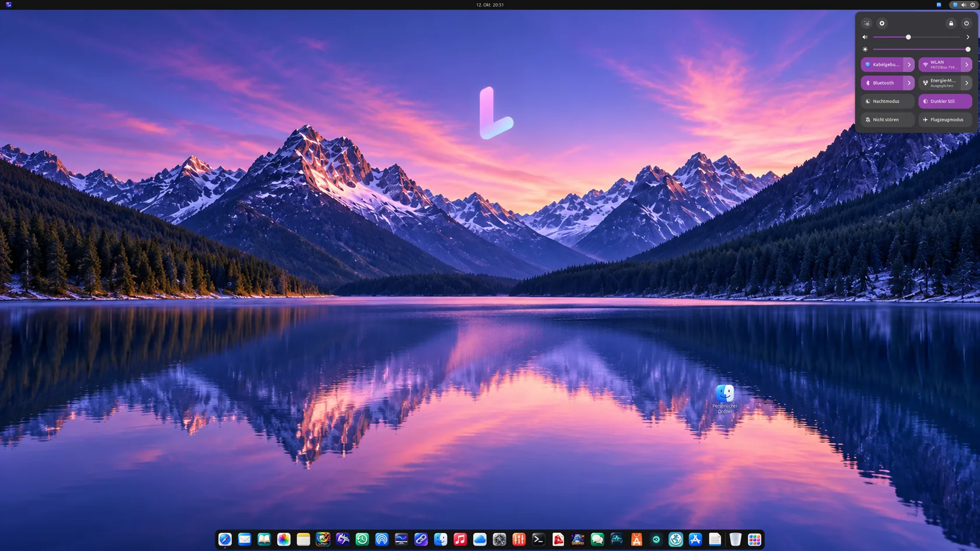
Task: Enable Nicht stören do not disturb
Action: 888,120
